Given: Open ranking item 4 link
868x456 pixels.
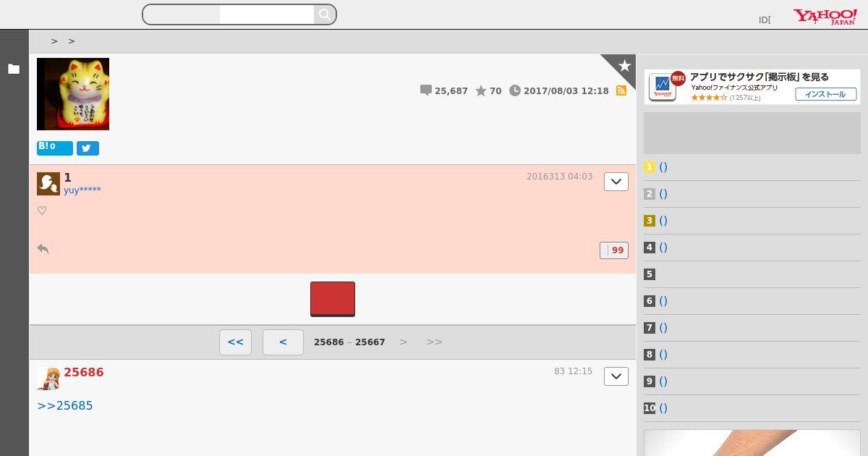Looking at the screenshot, I should pyautogui.click(x=663, y=248).
